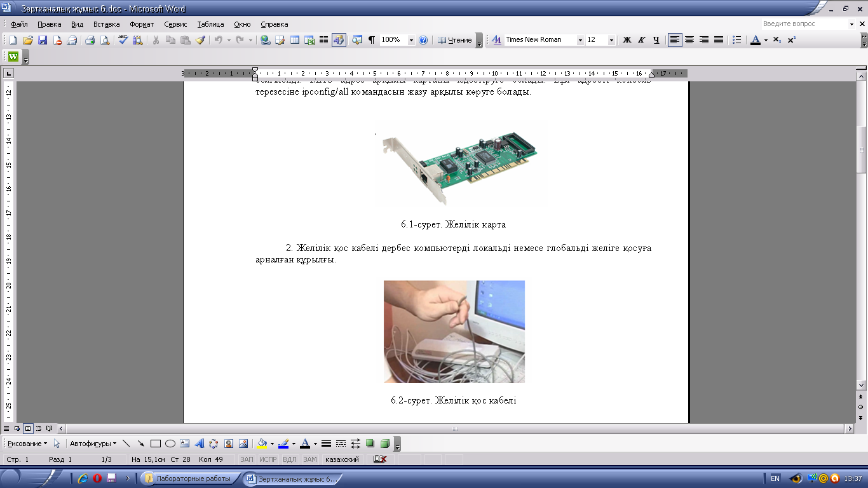
Task: Apply font color on the drawing toolbar
Action: pyautogui.click(x=304, y=444)
